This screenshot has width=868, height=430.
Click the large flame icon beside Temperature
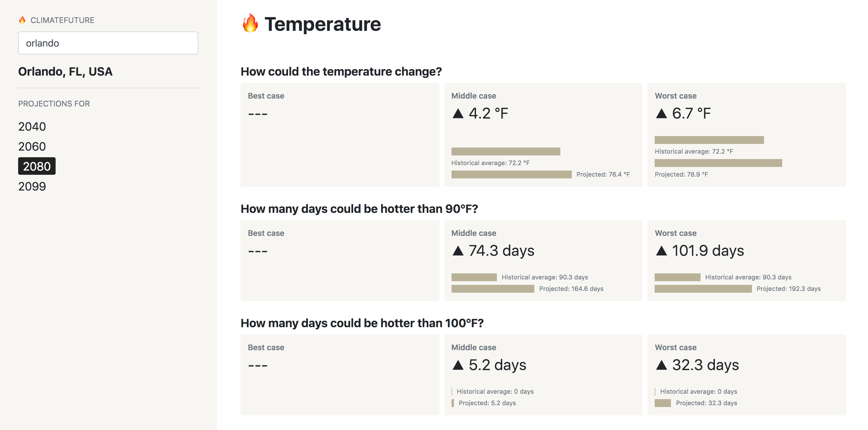250,24
